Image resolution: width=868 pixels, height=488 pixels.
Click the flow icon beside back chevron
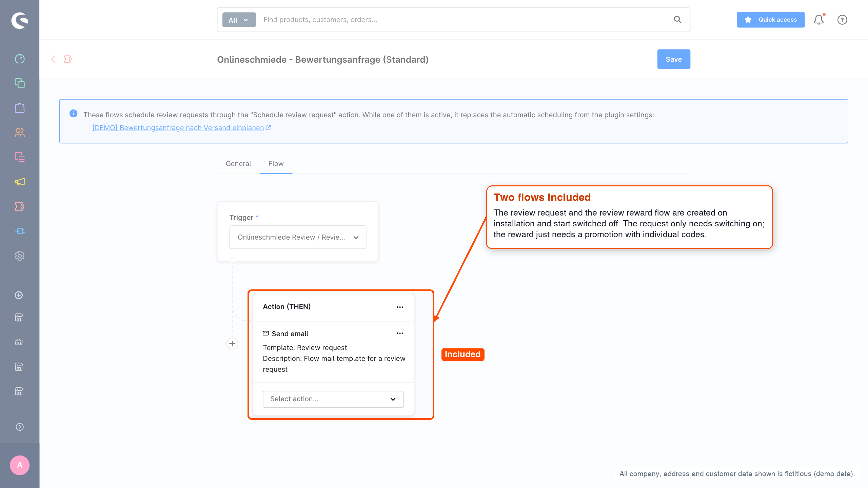click(x=68, y=59)
